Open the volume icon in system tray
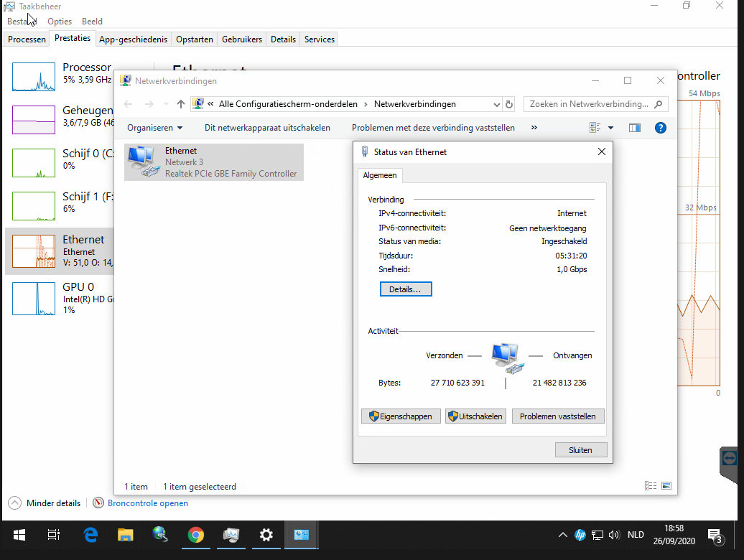744x560 pixels. coord(614,535)
